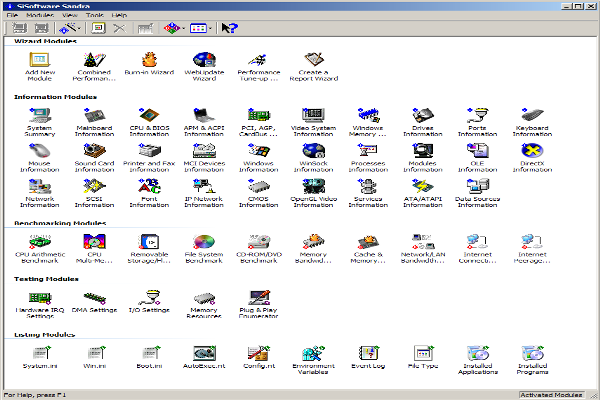This screenshot has height=400, width=600.
Task: Select Mouse Information icon
Action: (x=40, y=151)
